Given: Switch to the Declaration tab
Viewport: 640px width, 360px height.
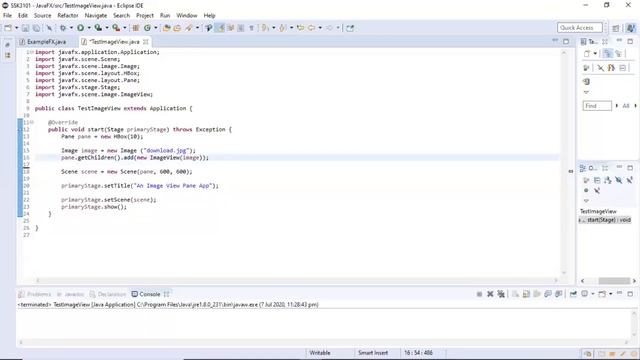Looking at the screenshot, I should coord(108,294).
